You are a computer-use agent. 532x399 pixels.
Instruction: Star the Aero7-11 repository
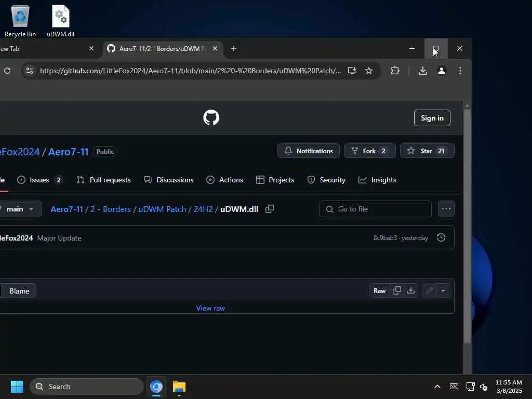(x=427, y=151)
